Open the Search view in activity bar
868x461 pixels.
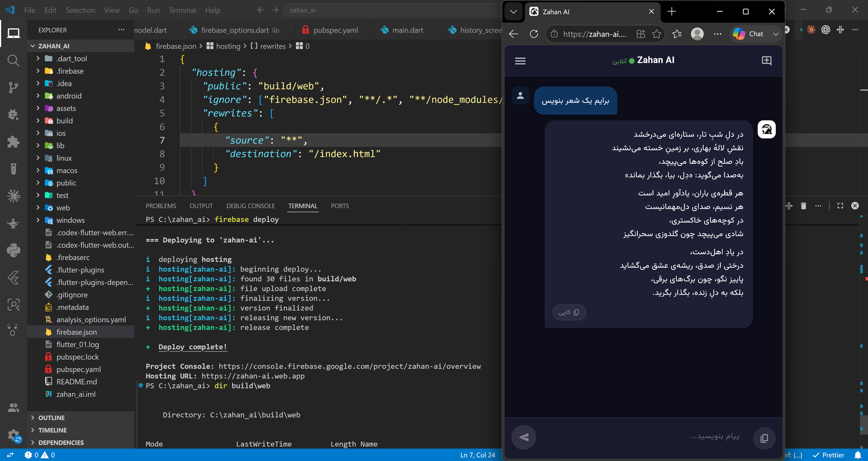14,60
